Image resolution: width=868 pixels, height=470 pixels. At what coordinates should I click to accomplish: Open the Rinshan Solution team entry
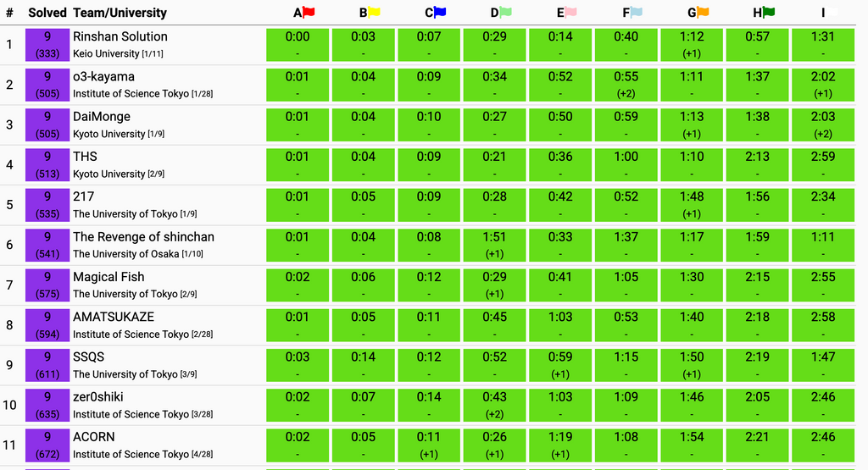pos(120,36)
